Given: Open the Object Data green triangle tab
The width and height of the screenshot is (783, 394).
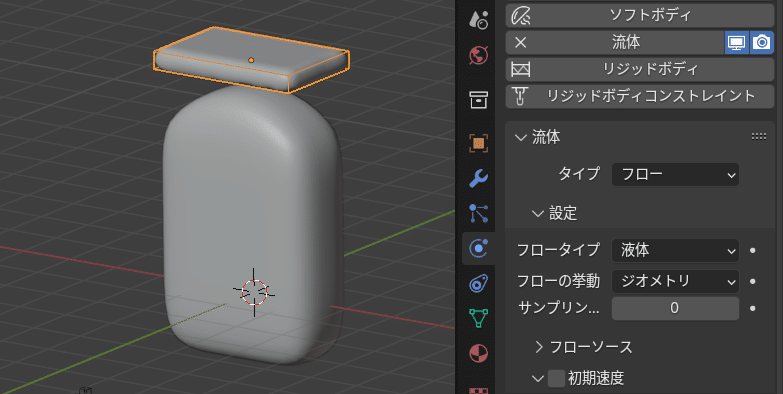Looking at the screenshot, I should click(478, 318).
